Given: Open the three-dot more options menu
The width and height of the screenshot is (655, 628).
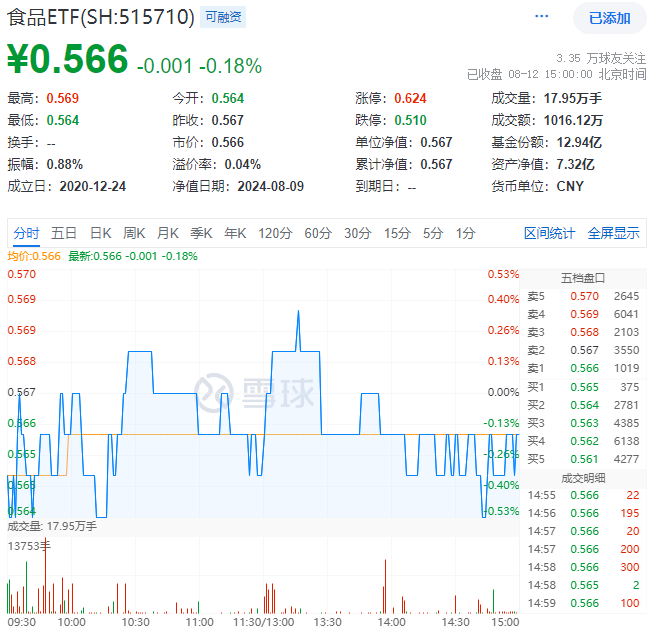Looking at the screenshot, I should pos(541,17).
